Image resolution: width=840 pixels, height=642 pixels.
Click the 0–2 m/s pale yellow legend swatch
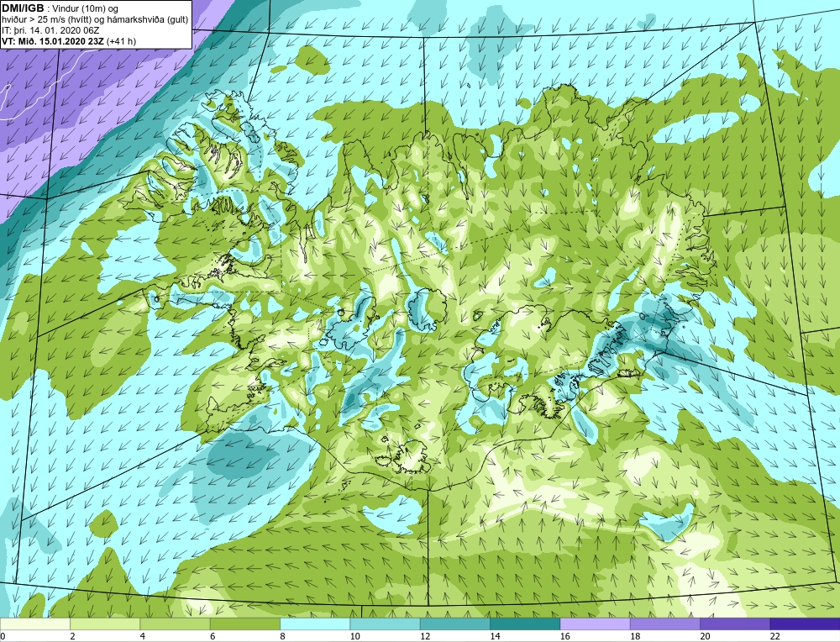pyautogui.click(x=34, y=624)
